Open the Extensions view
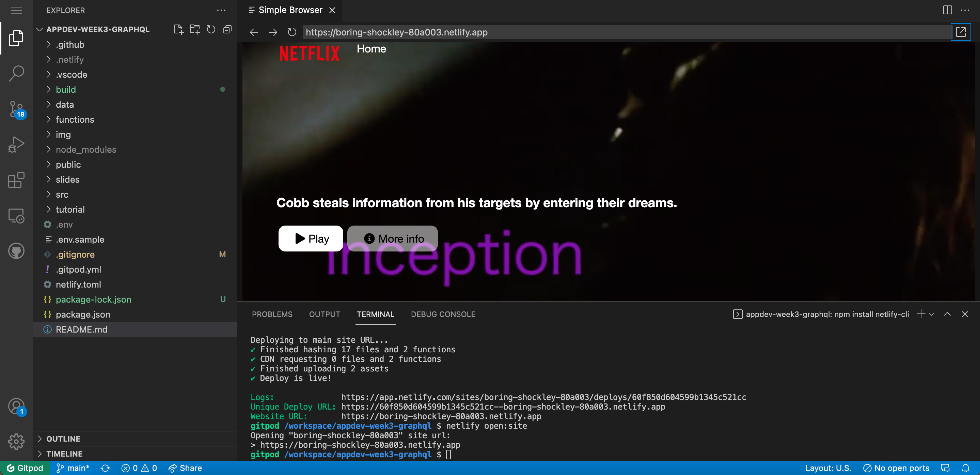Viewport: 980px width, 475px height. coord(16,180)
